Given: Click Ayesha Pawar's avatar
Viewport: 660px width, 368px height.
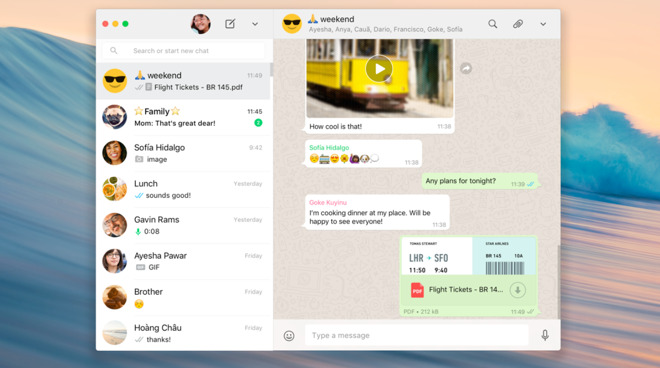Looking at the screenshot, I should pyautogui.click(x=114, y=261).
